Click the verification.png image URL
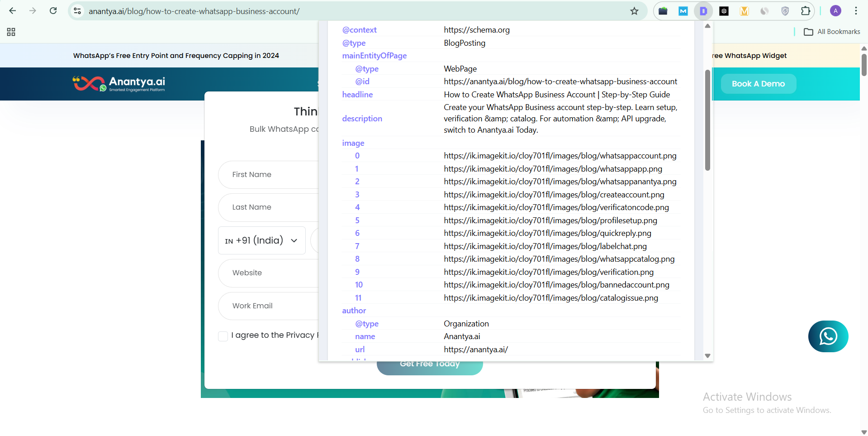The width and height of the screenshot is (868, 436). pos(549,272)
